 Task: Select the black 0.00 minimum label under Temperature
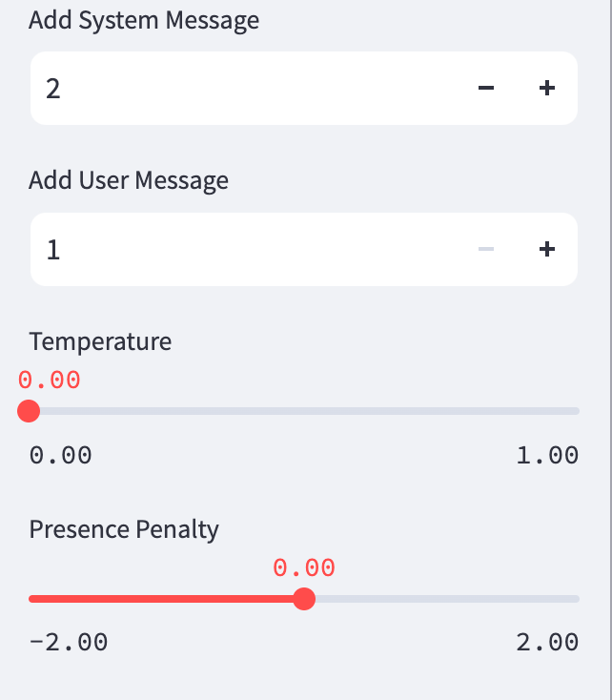[61, 455]
